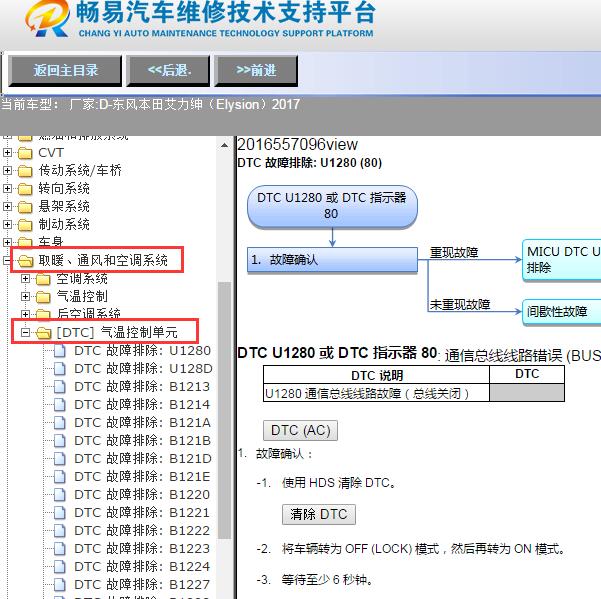Click document icon for DTC B1221
601x599 pixels.
60,513
